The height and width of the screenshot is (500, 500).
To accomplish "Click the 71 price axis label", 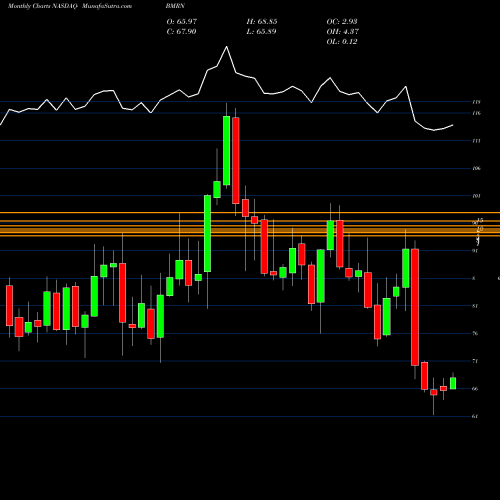I will pos(475,361).
